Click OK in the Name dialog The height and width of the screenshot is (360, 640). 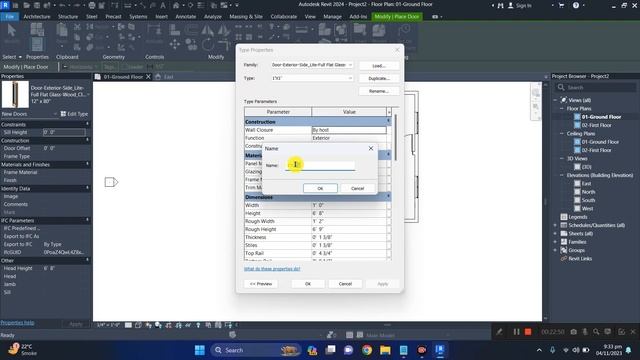(320, 188)
